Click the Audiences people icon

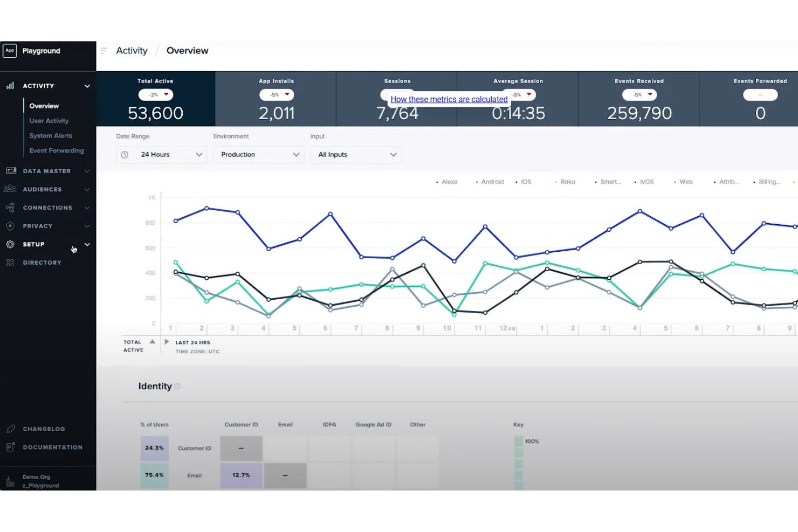tap(11, 189)
